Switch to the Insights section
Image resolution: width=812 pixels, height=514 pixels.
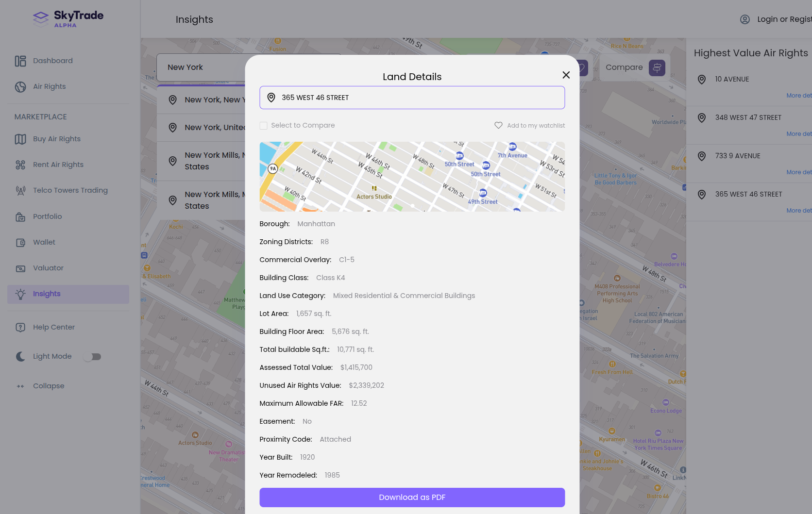tap(46, 294)
